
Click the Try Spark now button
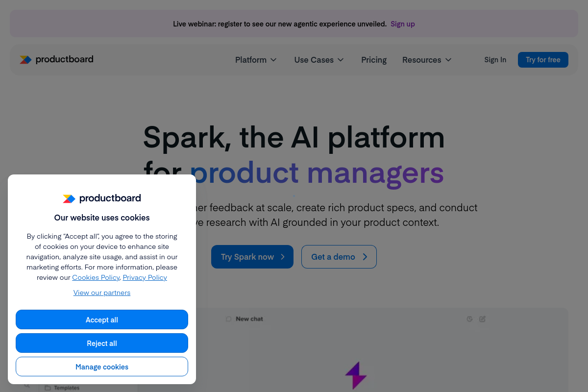[252, 257]
